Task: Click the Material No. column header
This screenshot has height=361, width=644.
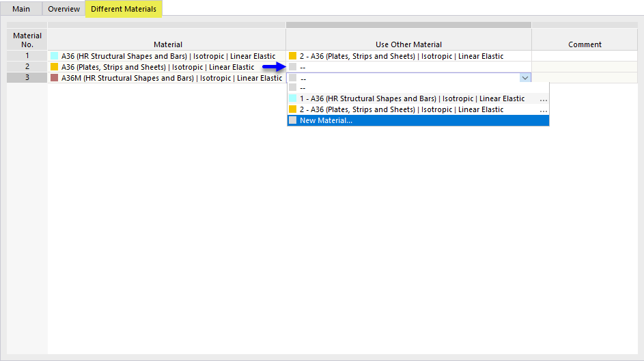Action: coord(27,40)
